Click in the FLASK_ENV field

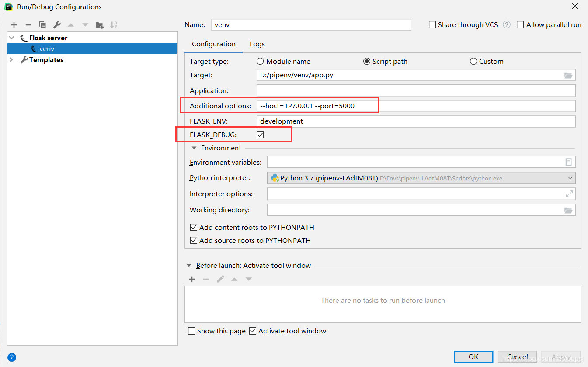click(416, 121)
